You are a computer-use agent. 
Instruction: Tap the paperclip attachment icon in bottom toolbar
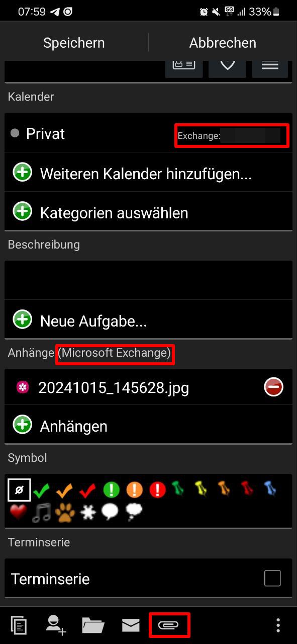[x=168, y=625]
